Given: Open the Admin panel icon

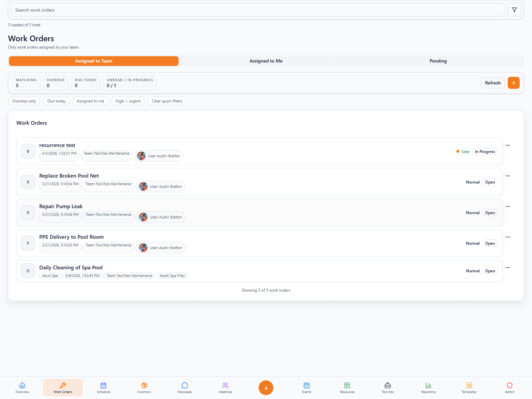Looking at the screenshot, I should [x=509, y=387].
